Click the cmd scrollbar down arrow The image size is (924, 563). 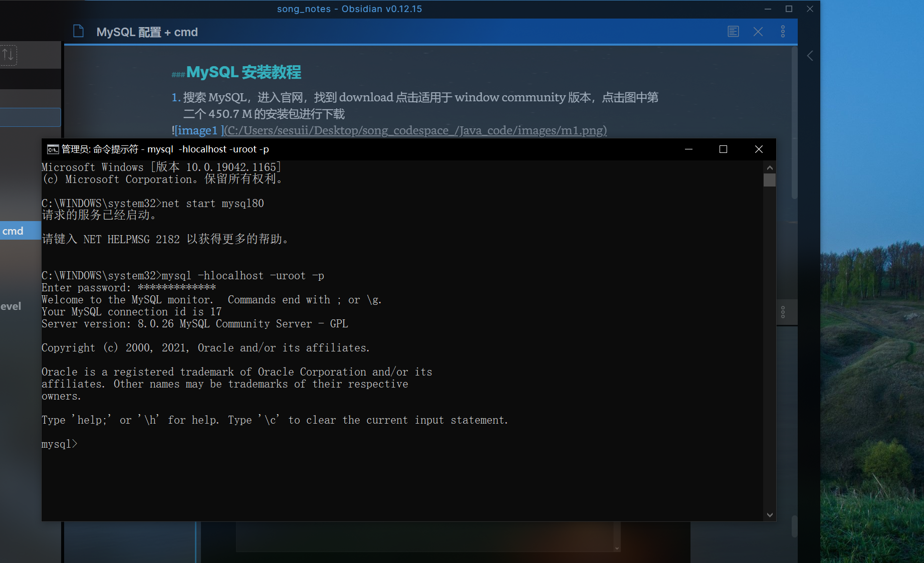coord(770,515)
